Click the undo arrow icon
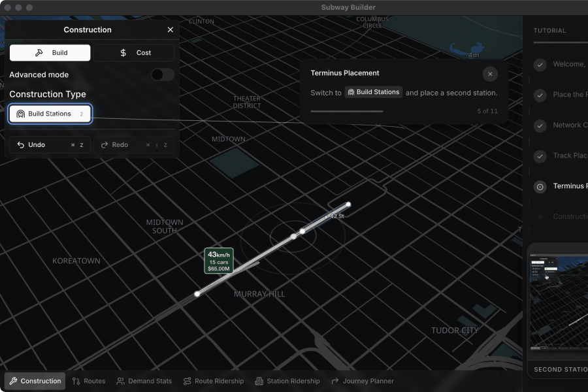Screen dimensions: 588x392 (x=21, y=145)
